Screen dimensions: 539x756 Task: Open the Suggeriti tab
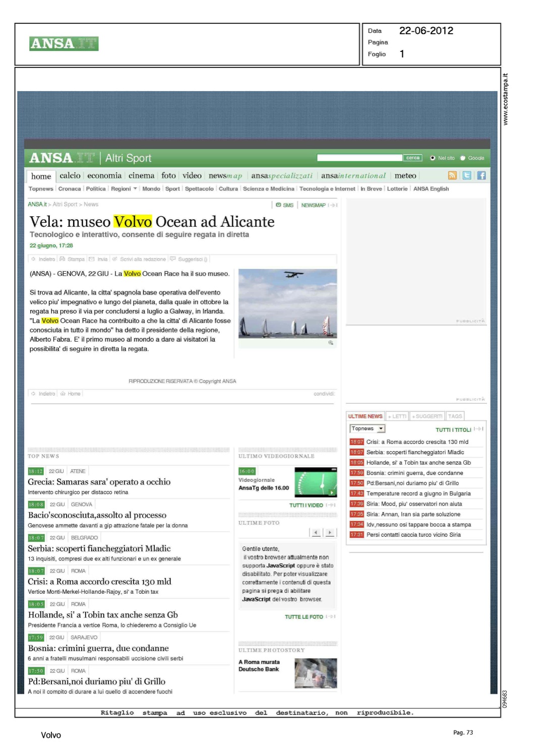point(427,416)
